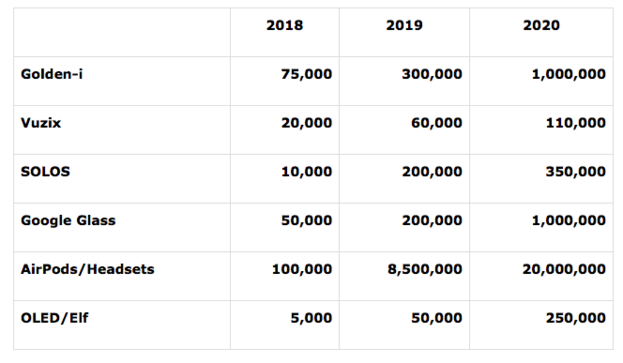Select SOLOS 2020 value 350,000

(x=576, y=172)
